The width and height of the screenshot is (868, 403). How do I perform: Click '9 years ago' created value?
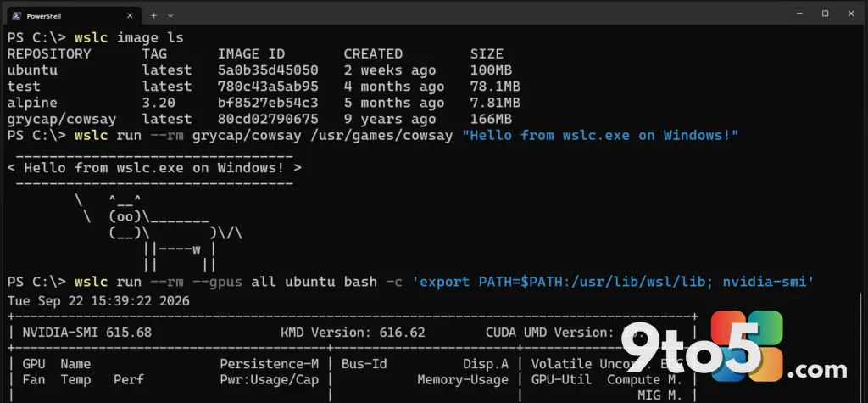pyautogui.click(x=390, y=119)
